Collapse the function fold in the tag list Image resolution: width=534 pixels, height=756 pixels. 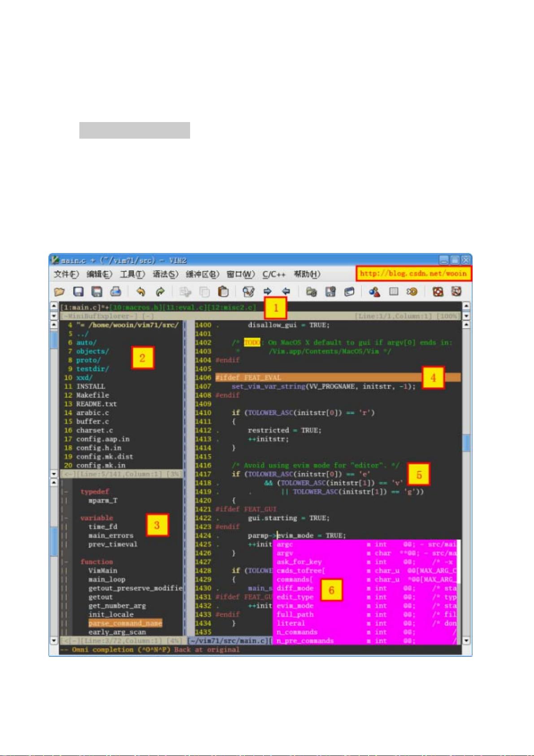point(65,562)
